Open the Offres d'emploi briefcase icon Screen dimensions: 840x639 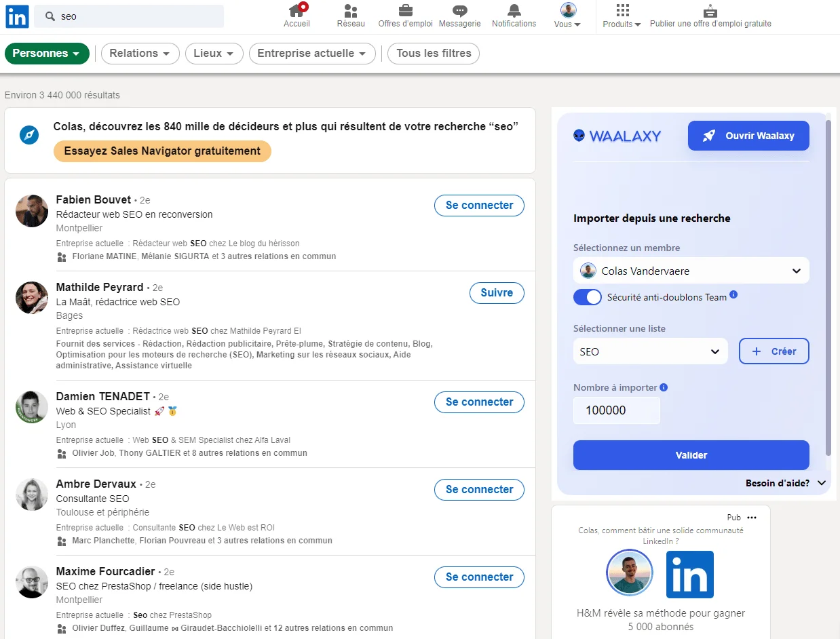coord(406,10)
